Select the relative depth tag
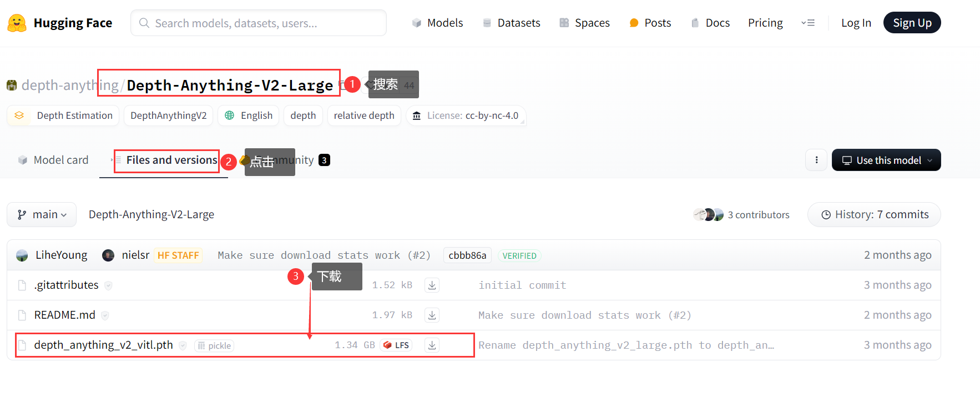Image resolution: width=980 pixels, height=407 pixels. tap(364, 115)
